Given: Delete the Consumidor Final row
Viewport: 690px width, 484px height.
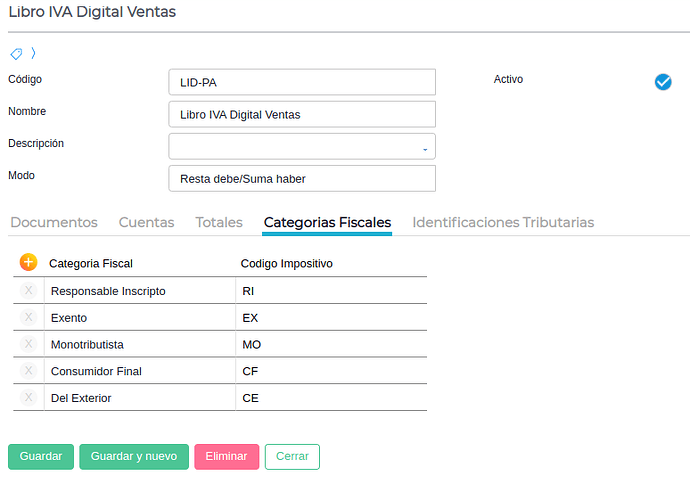Looking at the screenshot, I should [28, 371].
